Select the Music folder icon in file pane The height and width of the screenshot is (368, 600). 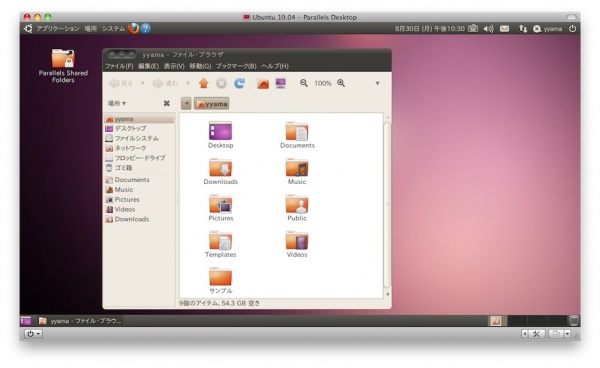coord(297,168)
